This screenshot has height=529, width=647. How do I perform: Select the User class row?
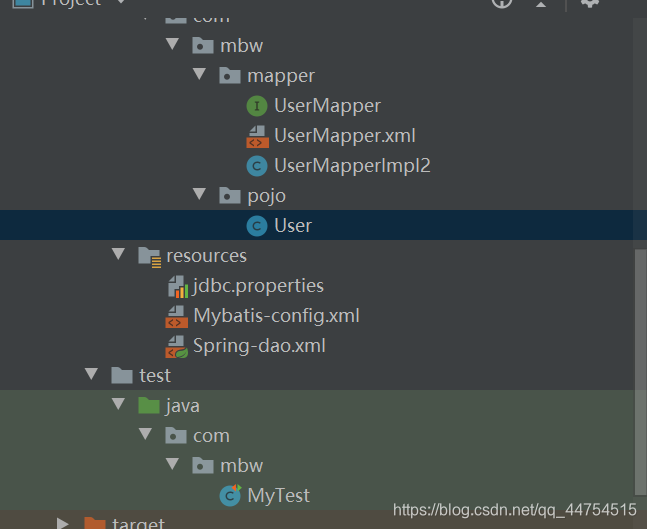(x=316, y=225)
